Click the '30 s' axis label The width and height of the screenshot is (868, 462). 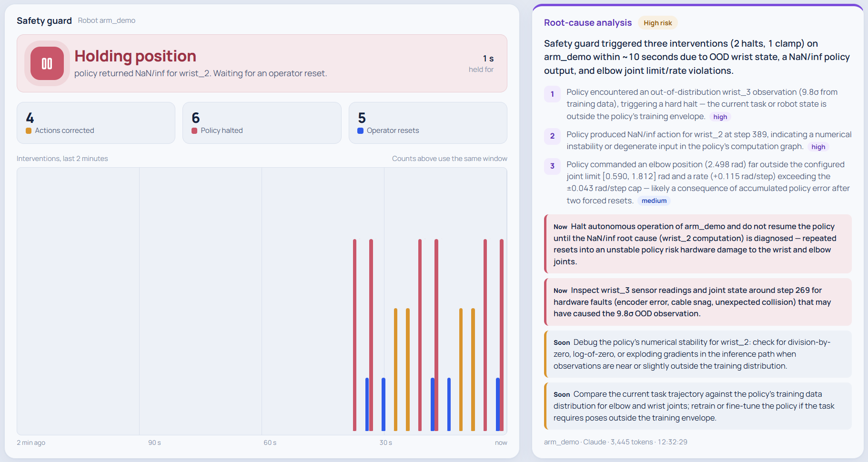point(386,442)
